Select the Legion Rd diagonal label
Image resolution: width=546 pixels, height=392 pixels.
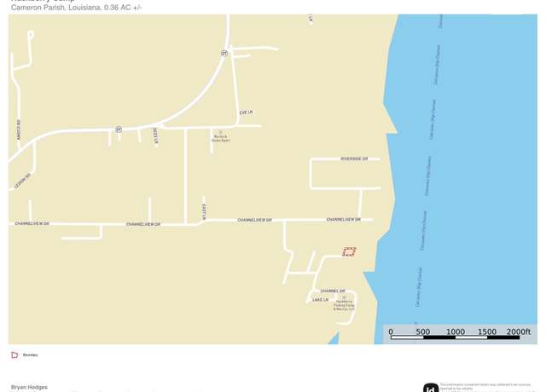point(23,182)
